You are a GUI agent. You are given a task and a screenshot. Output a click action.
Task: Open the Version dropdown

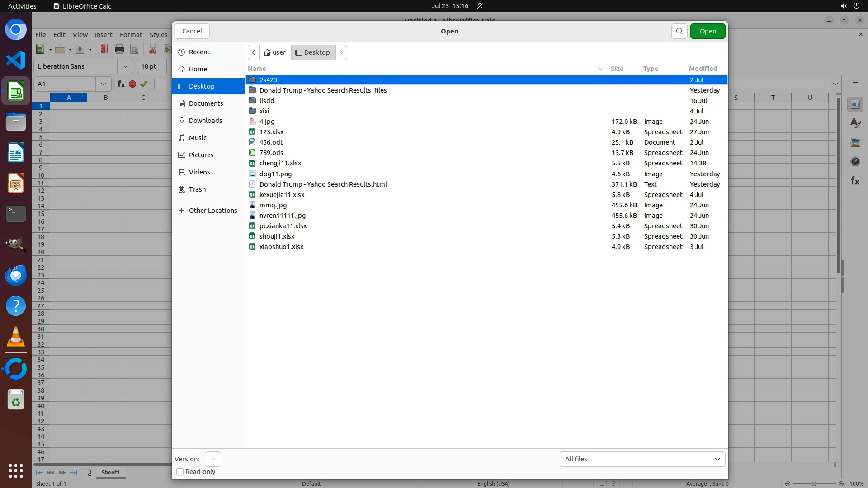[x=212, y=459]
